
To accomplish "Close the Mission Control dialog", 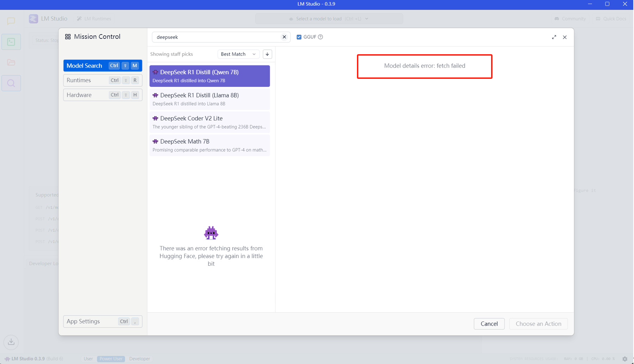I will [x=565, y=37].
